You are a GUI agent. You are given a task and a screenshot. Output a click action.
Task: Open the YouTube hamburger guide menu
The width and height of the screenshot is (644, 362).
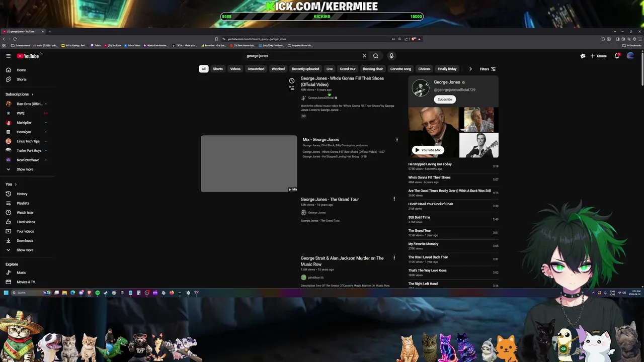pyautogui.click(x=8, y=56)
